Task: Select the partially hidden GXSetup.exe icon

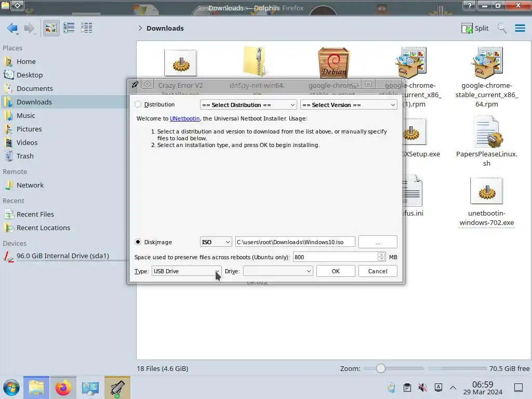Action: 415,132
